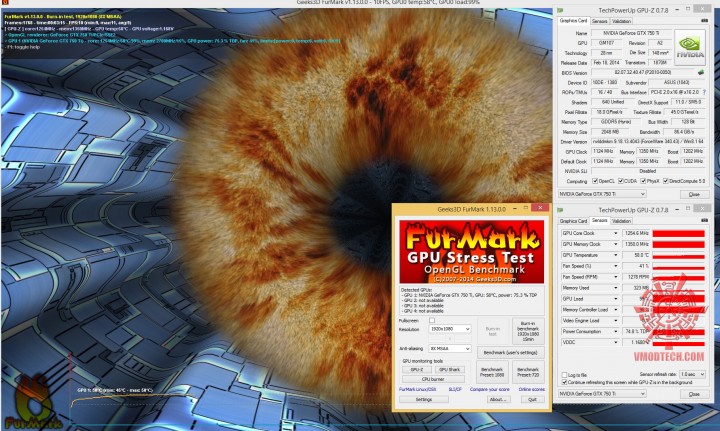Click the BIOS save chip icon

(700, 73)
